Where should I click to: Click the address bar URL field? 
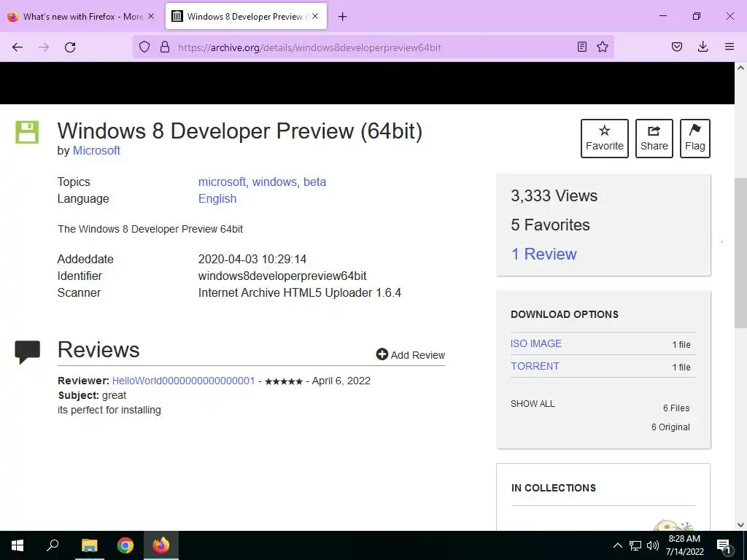tap(371, 47)
